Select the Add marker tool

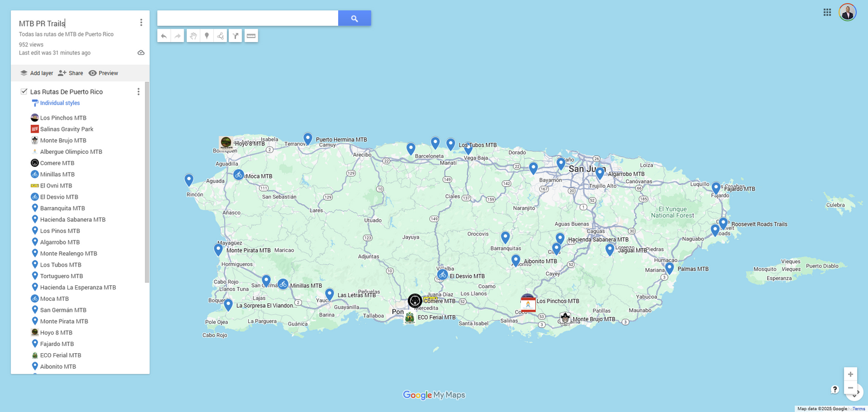(x=206, y=35)
